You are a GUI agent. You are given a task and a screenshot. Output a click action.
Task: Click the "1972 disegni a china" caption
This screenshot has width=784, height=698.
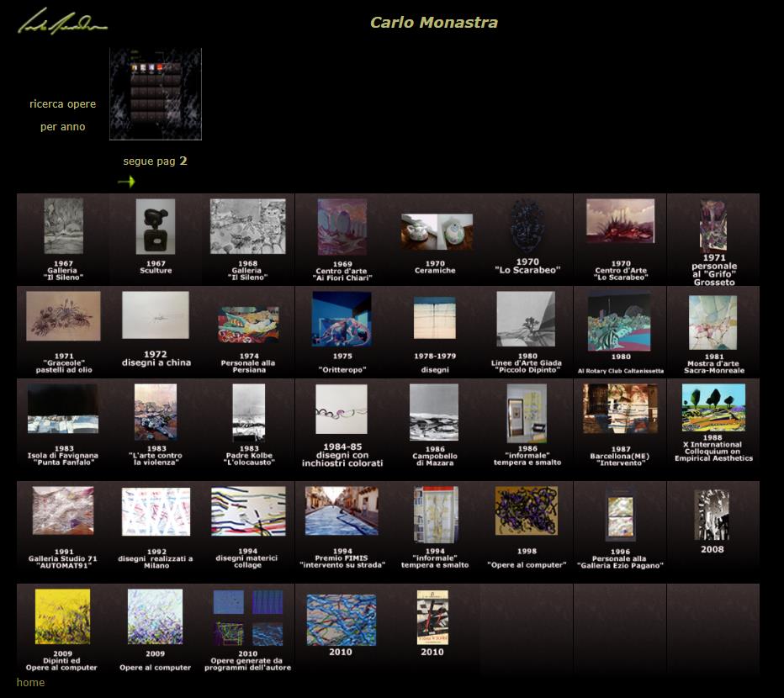[x=156, y=358]
